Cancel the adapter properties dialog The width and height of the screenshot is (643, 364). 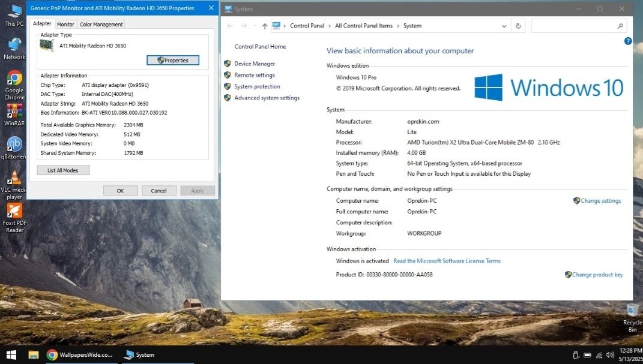(x=158, y=190)
